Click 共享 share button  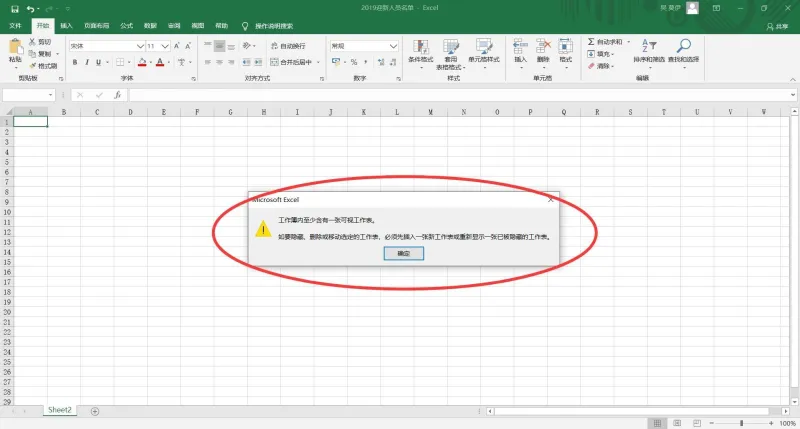[777, 26]
